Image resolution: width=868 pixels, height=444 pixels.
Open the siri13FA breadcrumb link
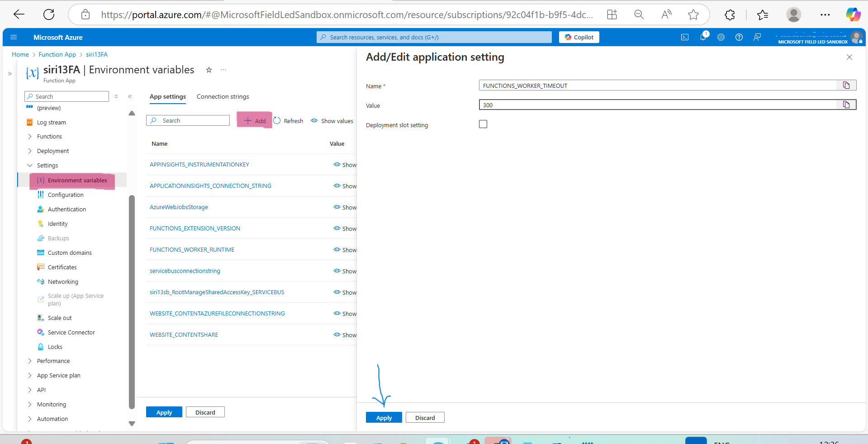pyautogui.click(x=97, y=54)
